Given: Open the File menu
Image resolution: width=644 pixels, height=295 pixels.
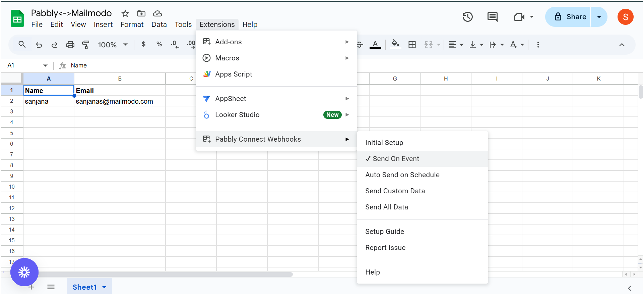Looking at the screenshot, I should pos(37,24).
